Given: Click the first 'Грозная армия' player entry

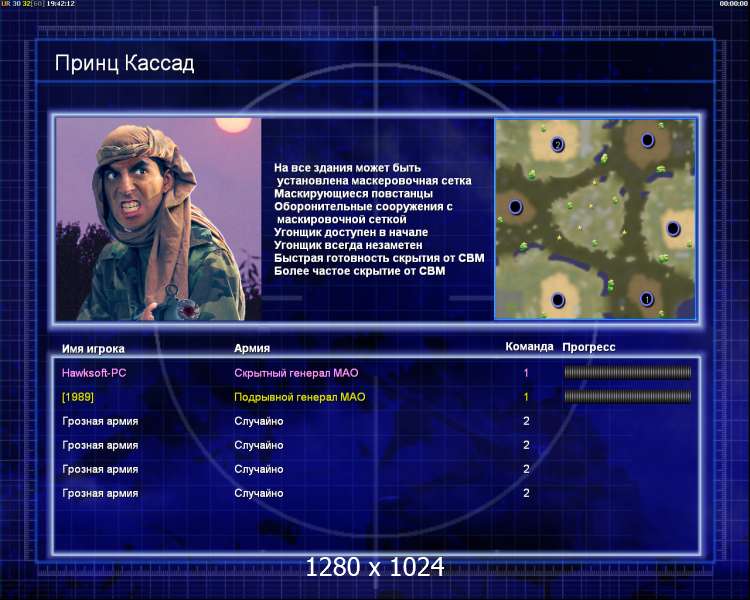Looking at the screenshot, I should 100,422.
